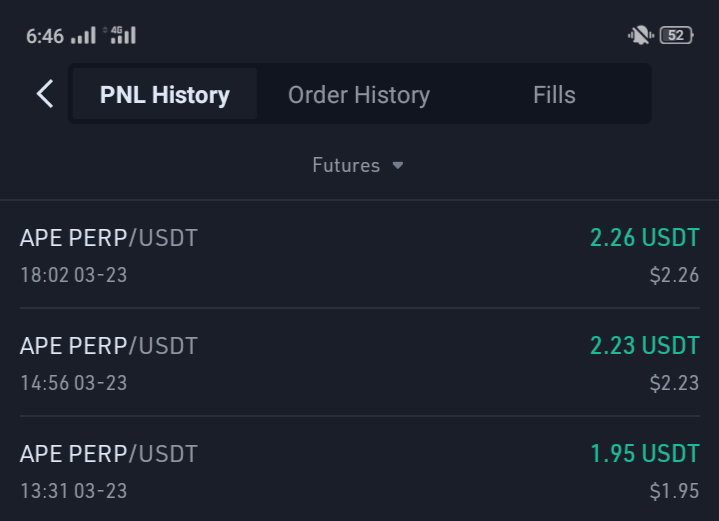The image size is (719, 521).
Task: Select the 2.23 USDT profit value
Action: pyautogui.click(x=645, y=345)
